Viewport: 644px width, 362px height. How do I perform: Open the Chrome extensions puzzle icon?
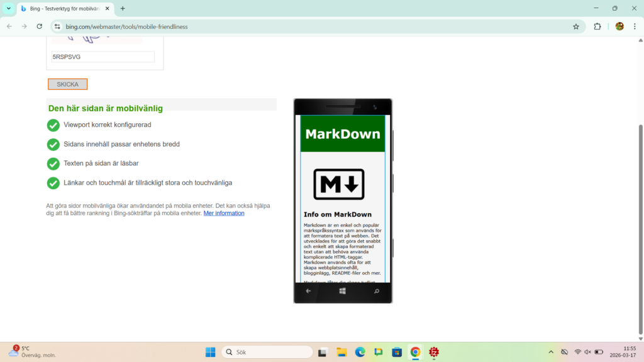(597, 26)
